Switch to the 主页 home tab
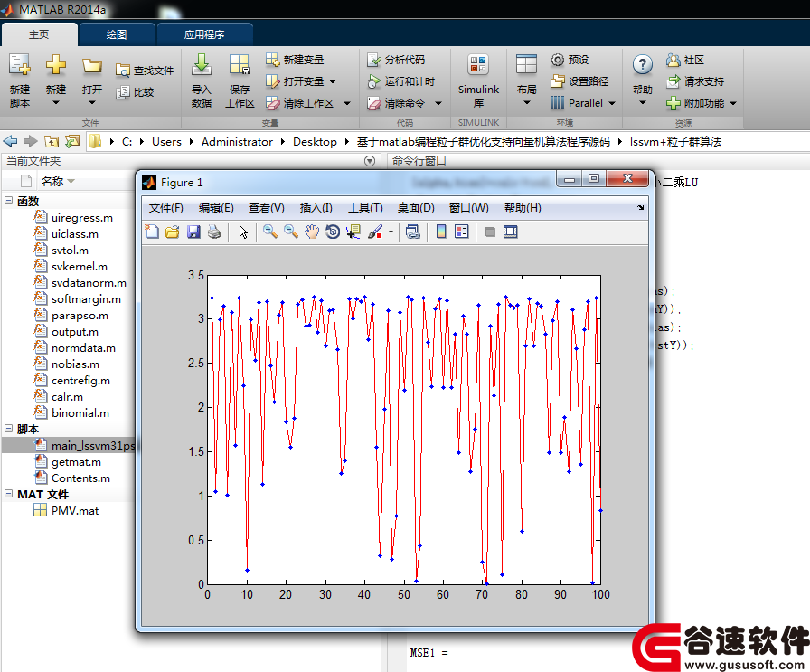Screen dimensions: 810x672 (39, 34)
